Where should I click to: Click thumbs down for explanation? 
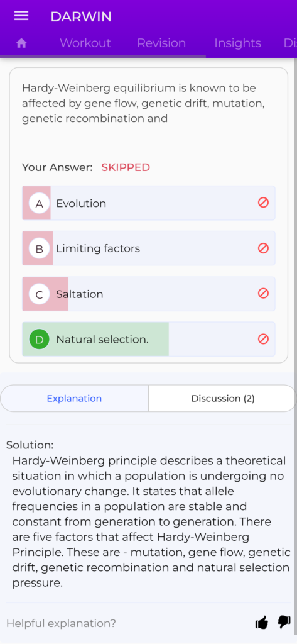coord(284,623)
